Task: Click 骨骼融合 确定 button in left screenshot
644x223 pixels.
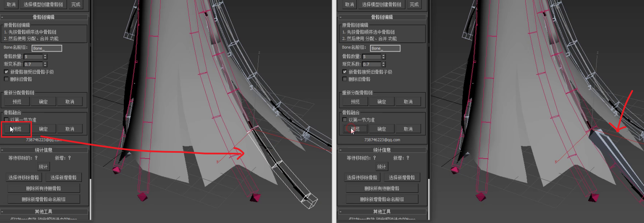Action: tap(43, 129)
